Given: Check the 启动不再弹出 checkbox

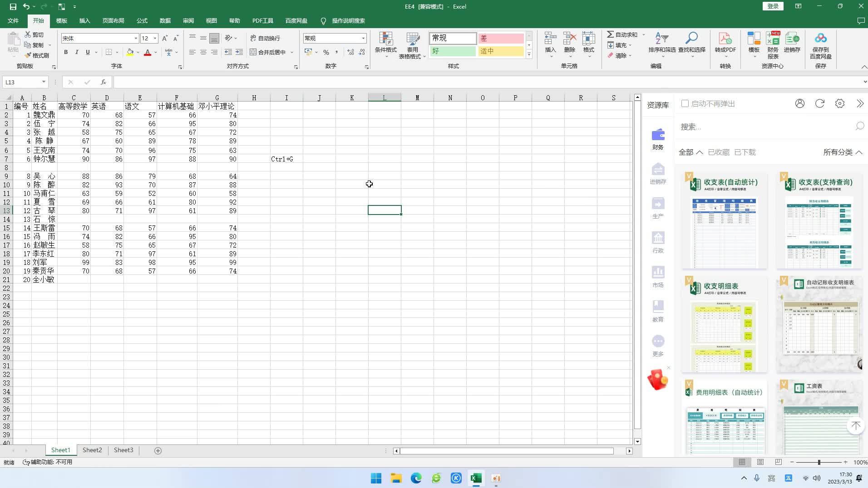Looking at the screenshot, I should click(x=685, y=103).
